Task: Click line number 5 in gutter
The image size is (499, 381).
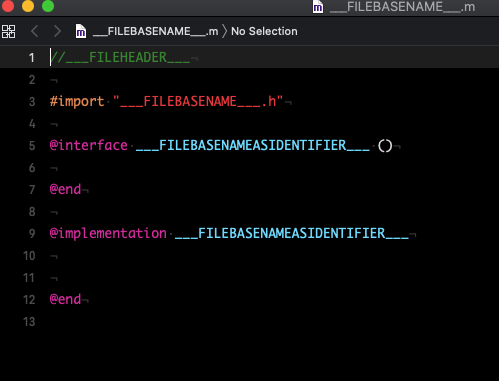Action: click(32, 146)
